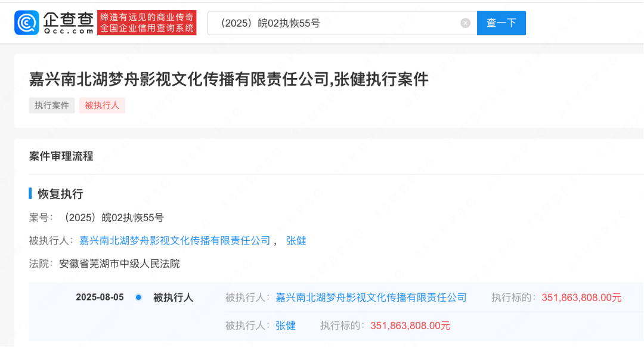Click the 企查查 logo icon
Viewport: 644px width, 347px height.
(x=27, y=23)
